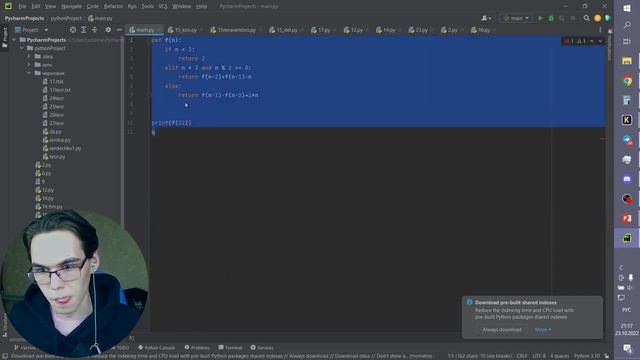Open the Terminal tool window

pyautogui.click(x=230, y=348)
